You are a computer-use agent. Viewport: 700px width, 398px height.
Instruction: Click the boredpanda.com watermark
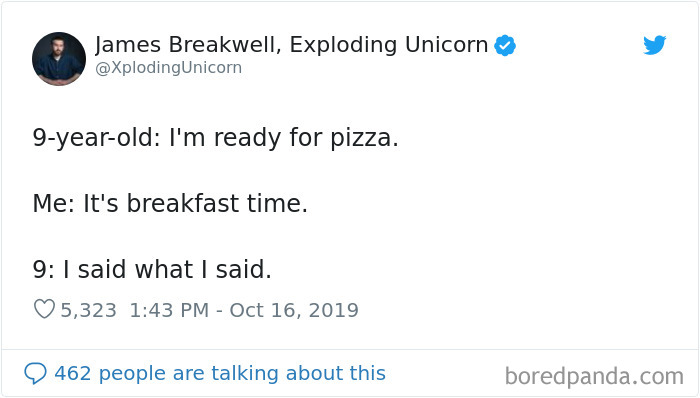pyautogui.click(x=594, y=377)
